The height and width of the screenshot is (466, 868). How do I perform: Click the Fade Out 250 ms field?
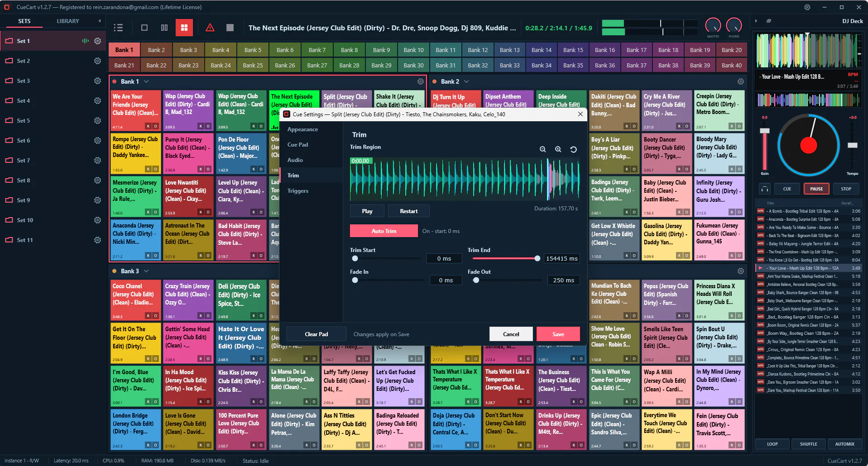point(564,280)
